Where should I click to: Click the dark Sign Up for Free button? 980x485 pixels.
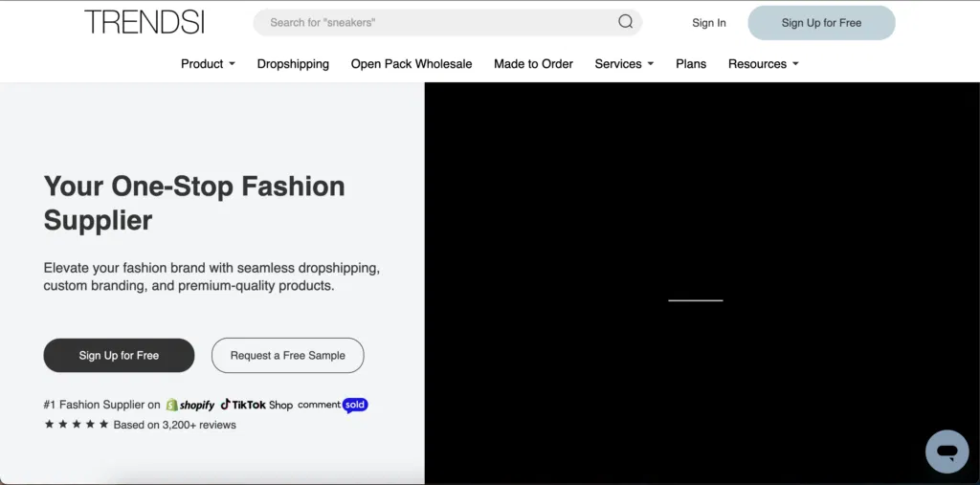(x=119, y=356)
